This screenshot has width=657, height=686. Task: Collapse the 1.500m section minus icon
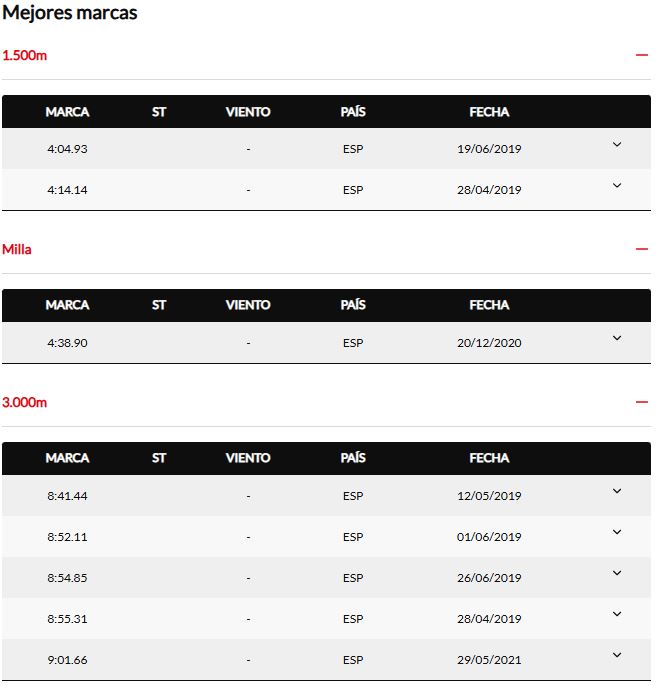click(x=641, y=55)
